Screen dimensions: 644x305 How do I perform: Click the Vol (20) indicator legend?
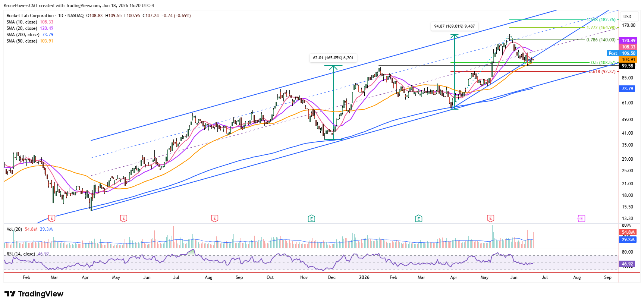(x=29, y=229)
